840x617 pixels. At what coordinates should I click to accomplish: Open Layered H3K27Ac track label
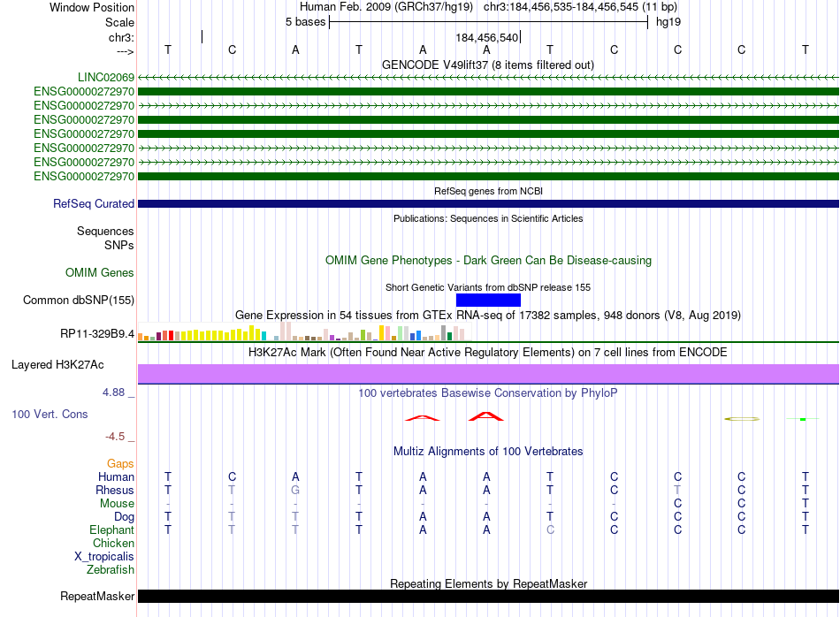coord(57,365)
